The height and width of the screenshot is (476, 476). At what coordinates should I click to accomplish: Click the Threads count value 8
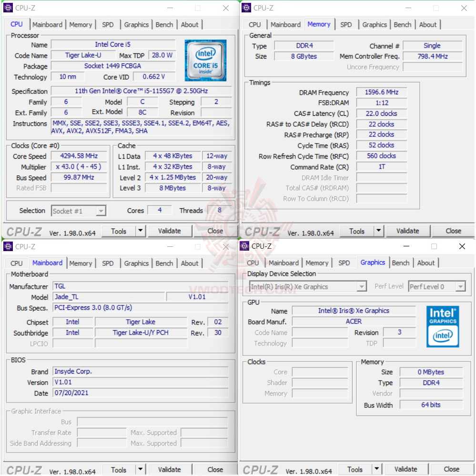220,210
